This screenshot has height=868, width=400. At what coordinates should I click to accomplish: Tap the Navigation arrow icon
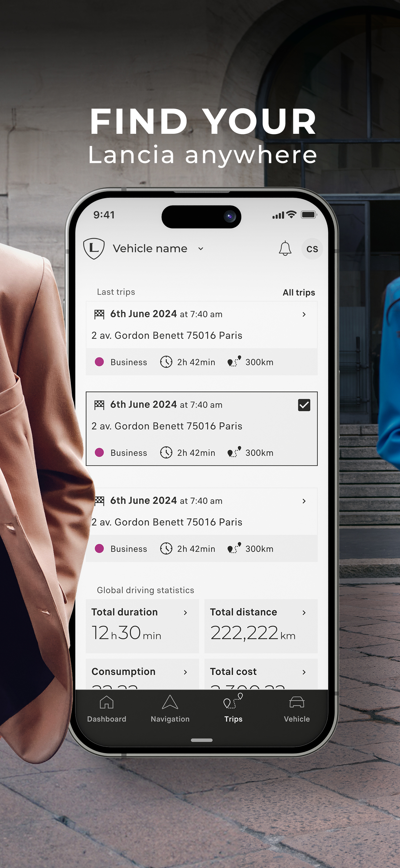point(170,702)
